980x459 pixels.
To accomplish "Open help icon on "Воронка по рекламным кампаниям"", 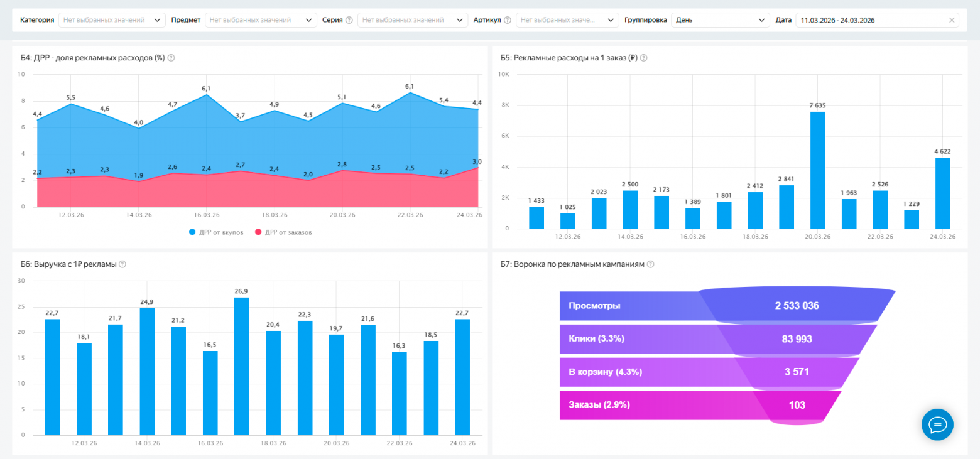I will point(651,264).
